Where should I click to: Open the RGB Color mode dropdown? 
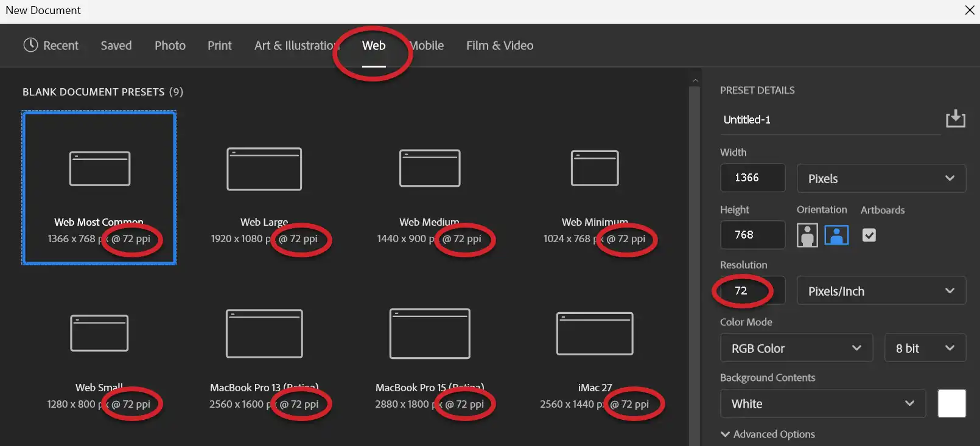pyautogui.click(x=796, y=348)
